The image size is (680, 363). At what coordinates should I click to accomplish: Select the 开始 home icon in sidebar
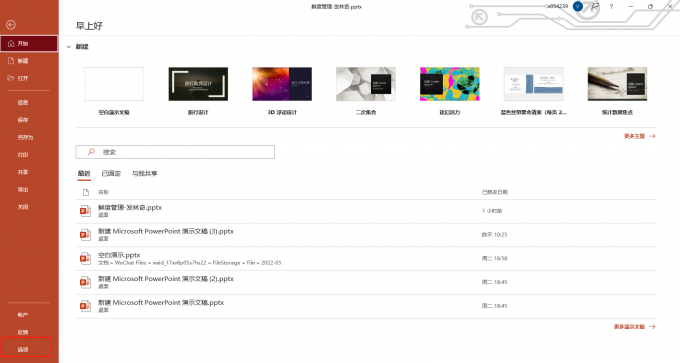click(11, 43)
